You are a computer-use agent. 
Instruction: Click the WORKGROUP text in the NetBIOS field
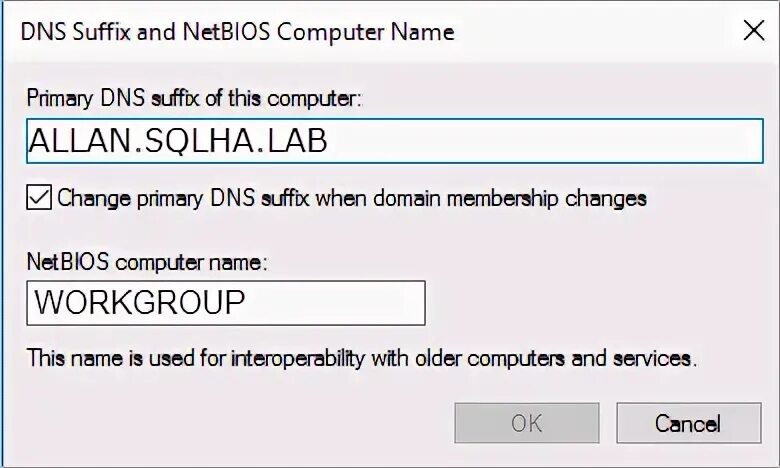[x=140, y=303]
